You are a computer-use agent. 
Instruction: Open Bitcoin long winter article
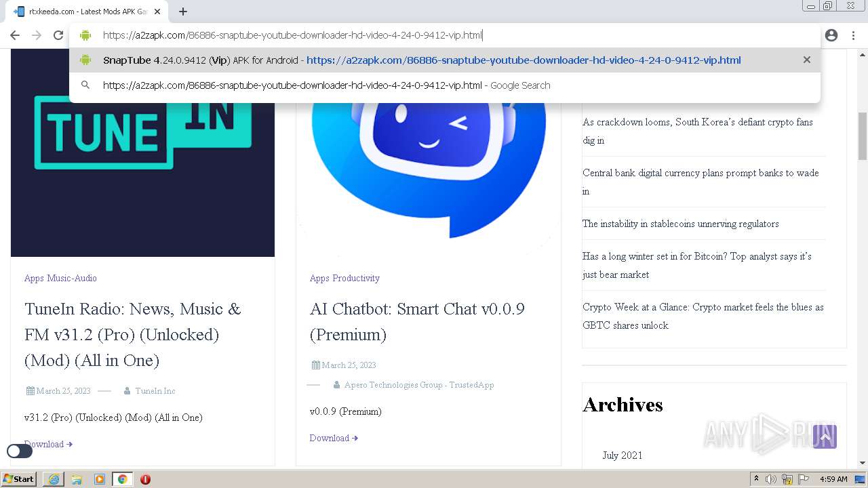[x=697, y=266]
